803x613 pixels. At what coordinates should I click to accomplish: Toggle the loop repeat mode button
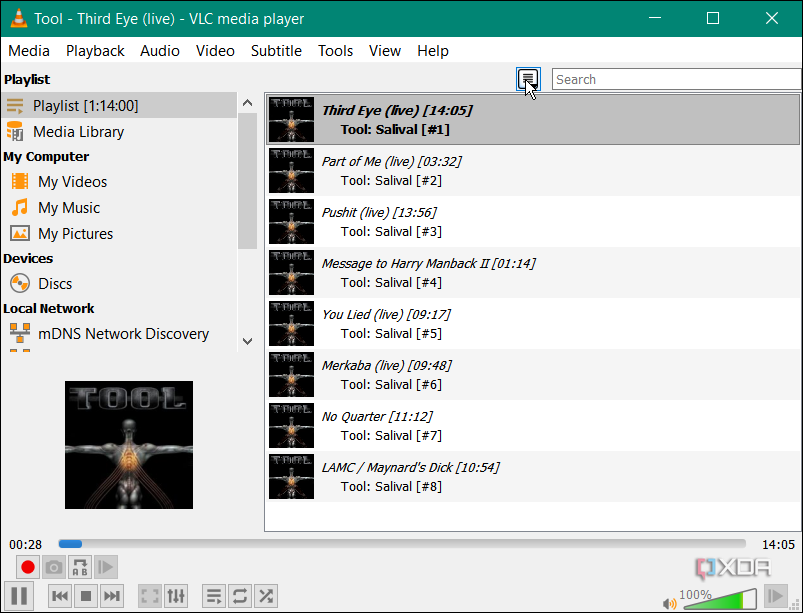240,596
